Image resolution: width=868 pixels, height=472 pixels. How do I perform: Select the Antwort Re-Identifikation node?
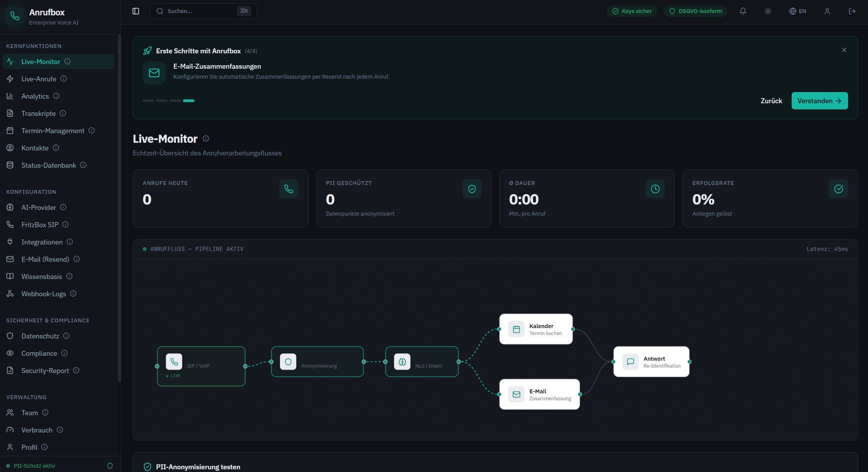651,361
